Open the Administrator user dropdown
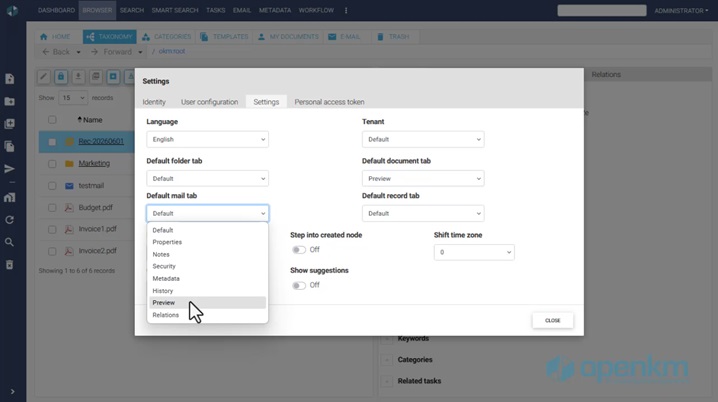The height and width of the screenshot is (402, 718). [681, 11]
